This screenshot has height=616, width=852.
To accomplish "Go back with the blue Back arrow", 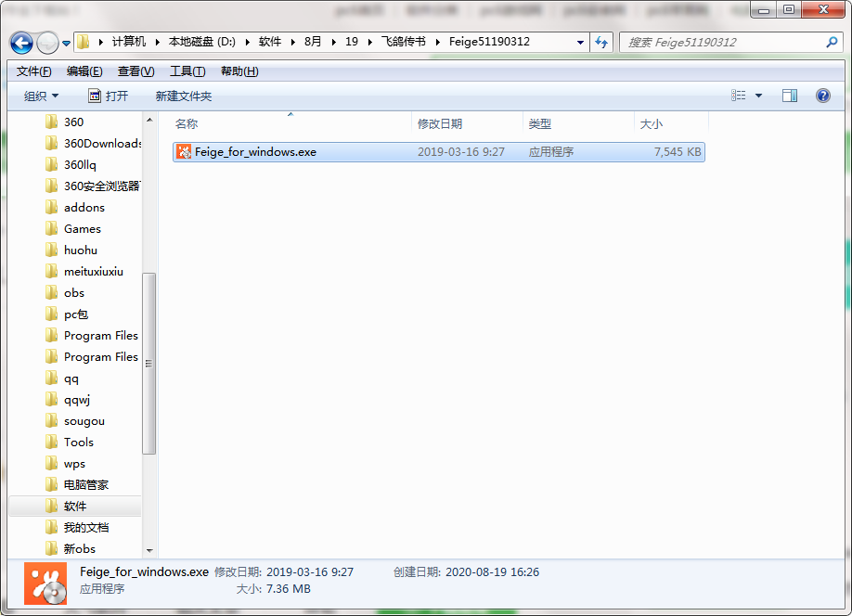I will point(21,43).
